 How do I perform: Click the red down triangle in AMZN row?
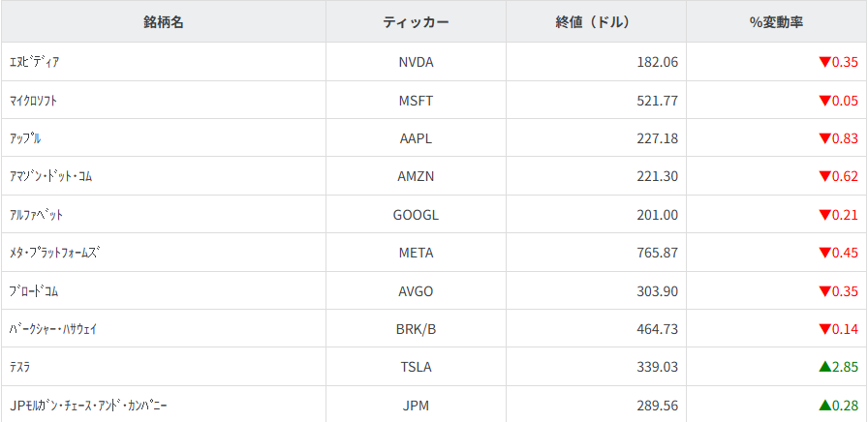pos(824,176)
